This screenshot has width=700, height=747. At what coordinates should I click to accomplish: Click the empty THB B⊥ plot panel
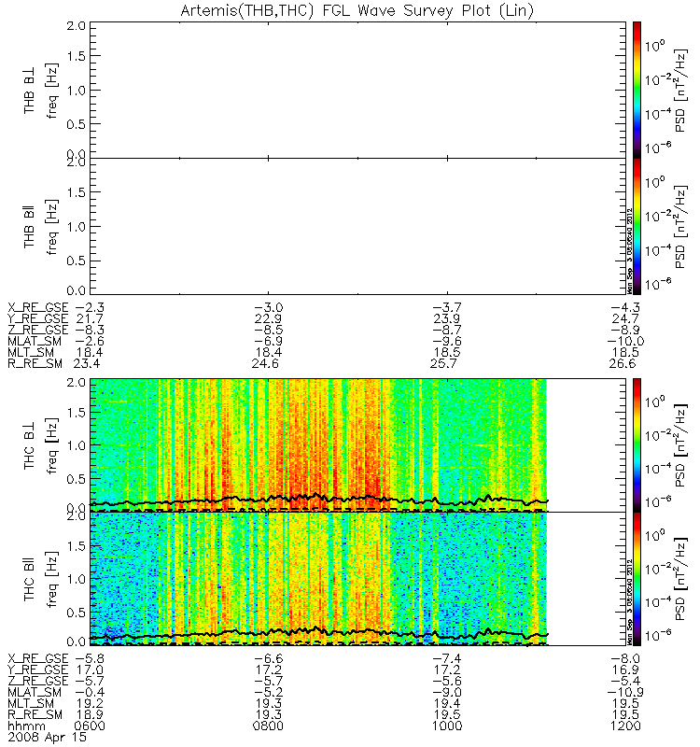357,90
